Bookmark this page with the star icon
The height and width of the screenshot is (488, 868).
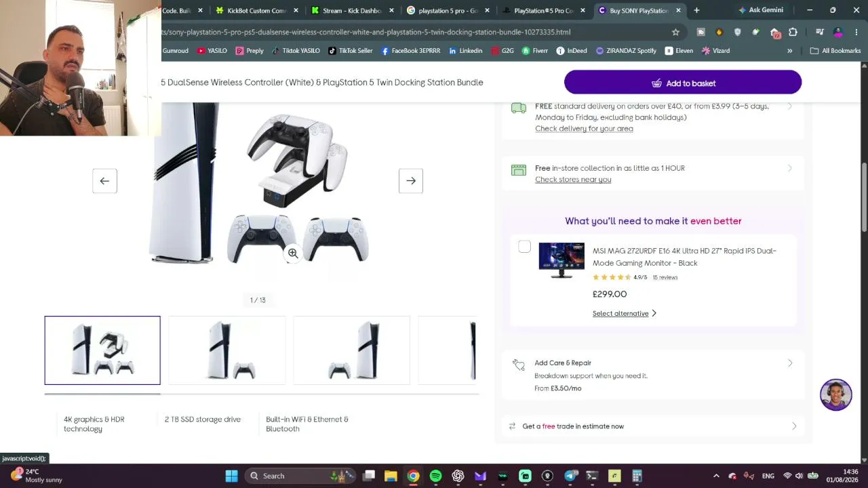click(x=675, y=32)
